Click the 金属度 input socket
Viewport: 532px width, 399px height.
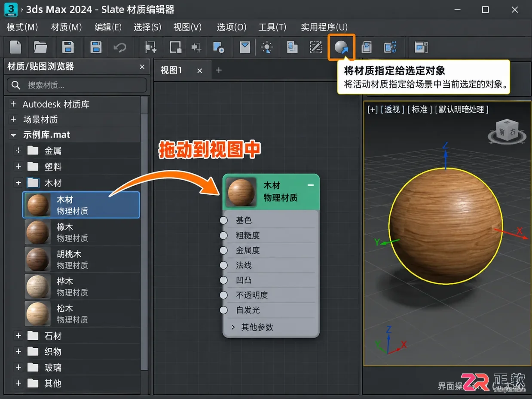(x=223, y=250)
